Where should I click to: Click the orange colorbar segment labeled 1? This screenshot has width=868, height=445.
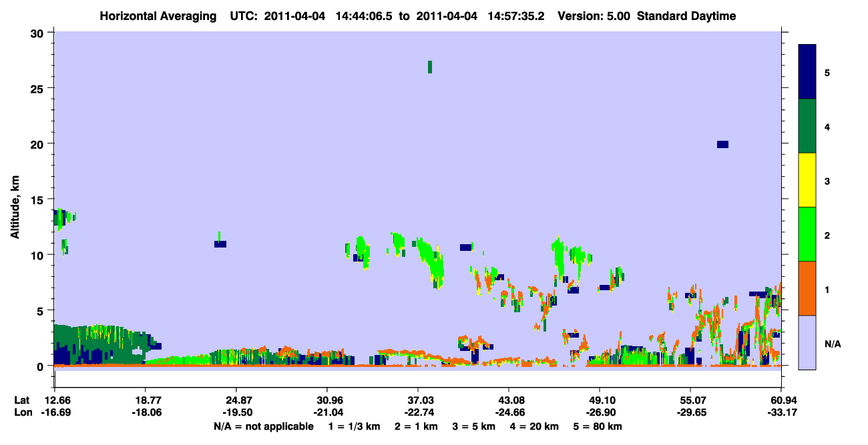click(x=807, y=288)
